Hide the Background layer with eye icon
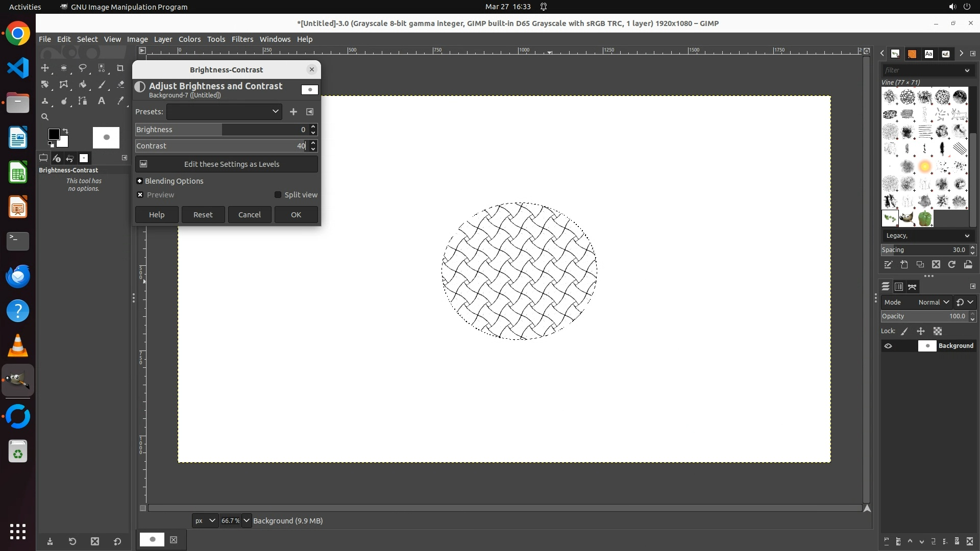This screenshot has width=980, height=551. pos(888,346)
